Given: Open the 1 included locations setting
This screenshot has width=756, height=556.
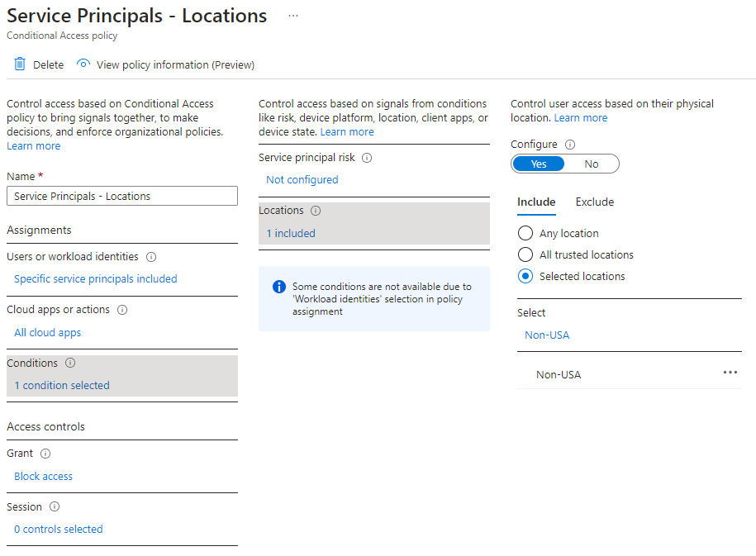Looking at the screenshot, I should pyautogui.click(x=291, y=234).
